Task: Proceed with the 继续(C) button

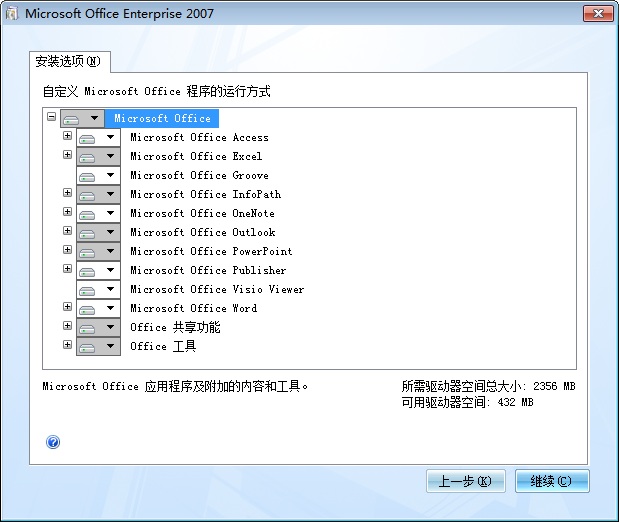Action: click(x=552, y=481)
